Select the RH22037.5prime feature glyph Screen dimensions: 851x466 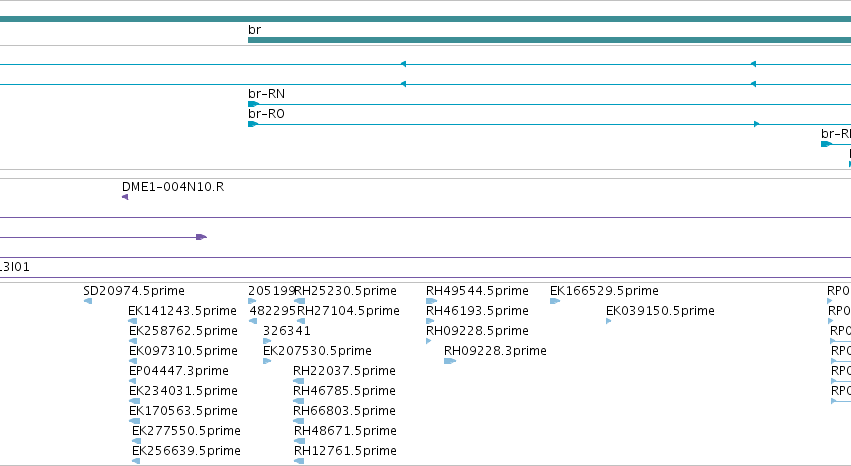[x=299, y=381]
